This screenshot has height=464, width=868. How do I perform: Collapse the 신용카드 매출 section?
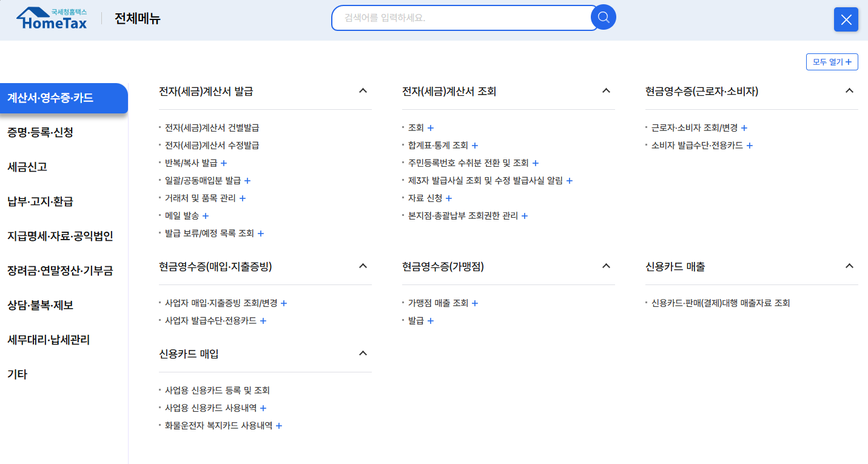coord(849,266)
